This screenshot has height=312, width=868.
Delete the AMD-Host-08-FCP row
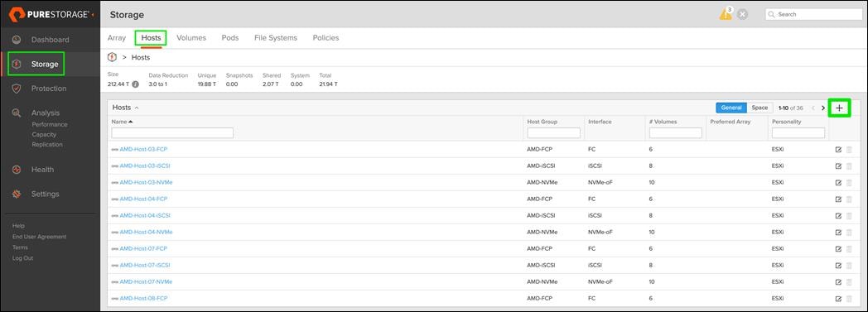click(x=849, y=299)
